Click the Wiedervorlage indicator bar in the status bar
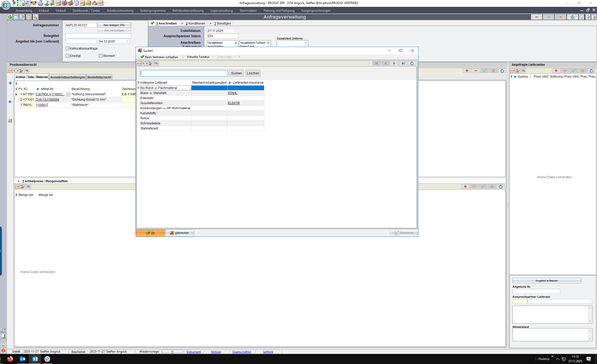 coord(172,352)
